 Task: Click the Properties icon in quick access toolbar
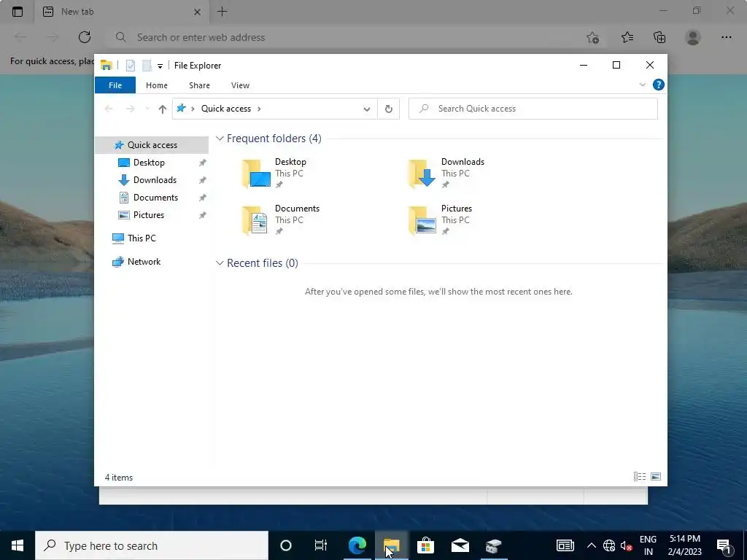click(x=131, y=66)
